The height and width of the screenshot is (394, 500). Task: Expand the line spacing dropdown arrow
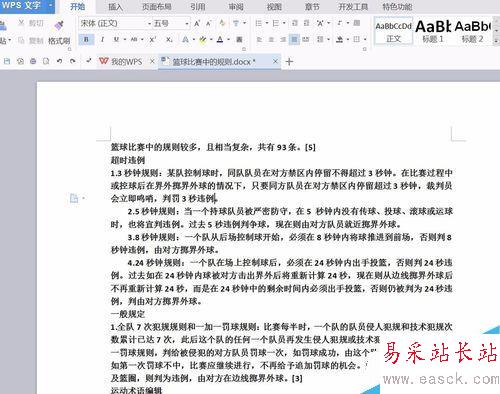pyautogui.click(x=328, y=40)
